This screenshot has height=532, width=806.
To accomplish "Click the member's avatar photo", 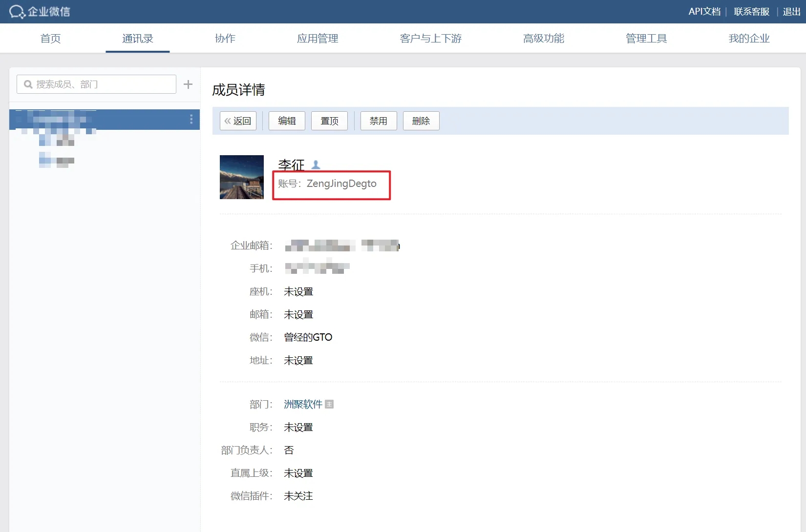I will click(x=242, y=177).
